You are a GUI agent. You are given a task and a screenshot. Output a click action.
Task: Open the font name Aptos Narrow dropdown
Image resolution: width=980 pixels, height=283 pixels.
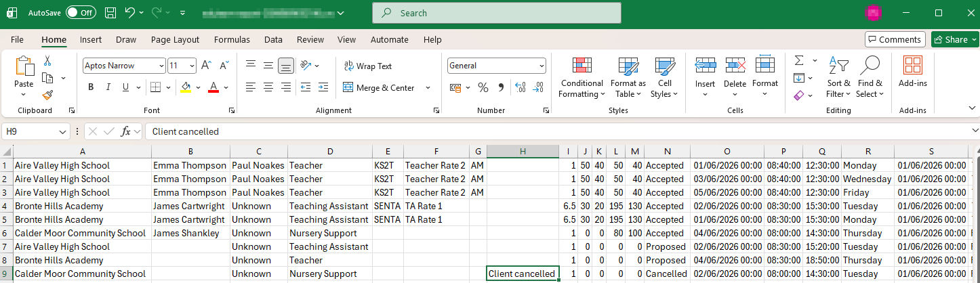(x=161, y=66)
